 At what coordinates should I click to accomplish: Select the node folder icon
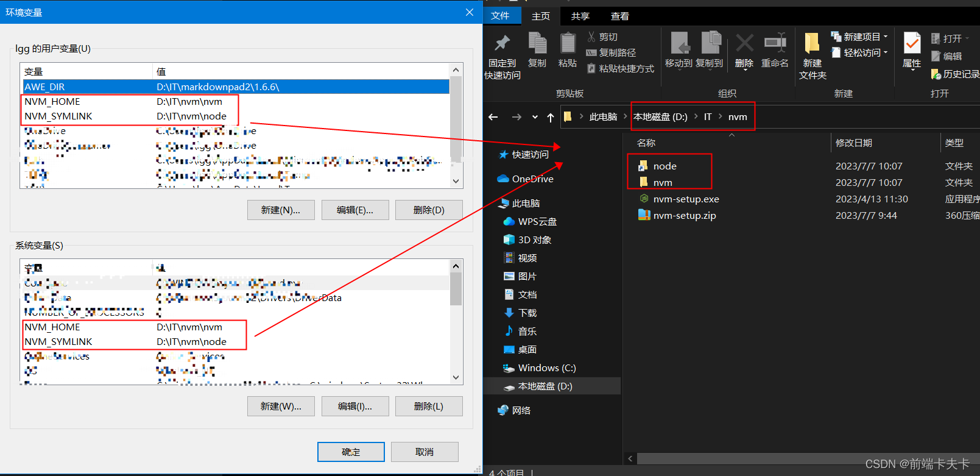643,166
